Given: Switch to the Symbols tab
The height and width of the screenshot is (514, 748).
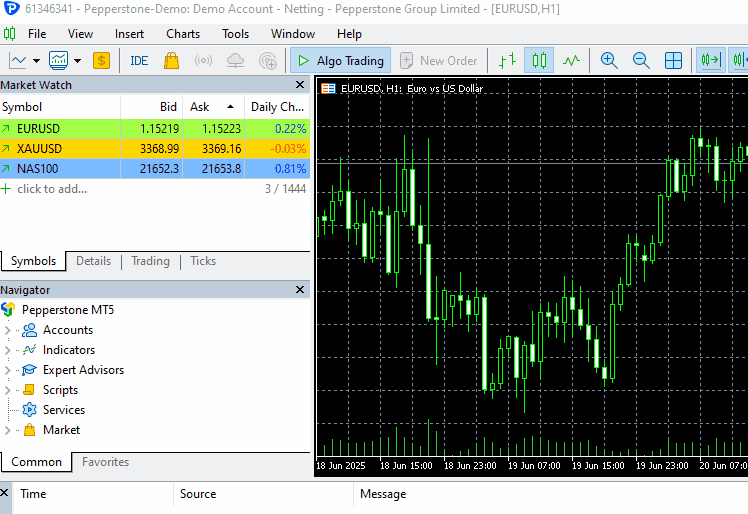Looking at the screenshot, I should pos(33,261).
